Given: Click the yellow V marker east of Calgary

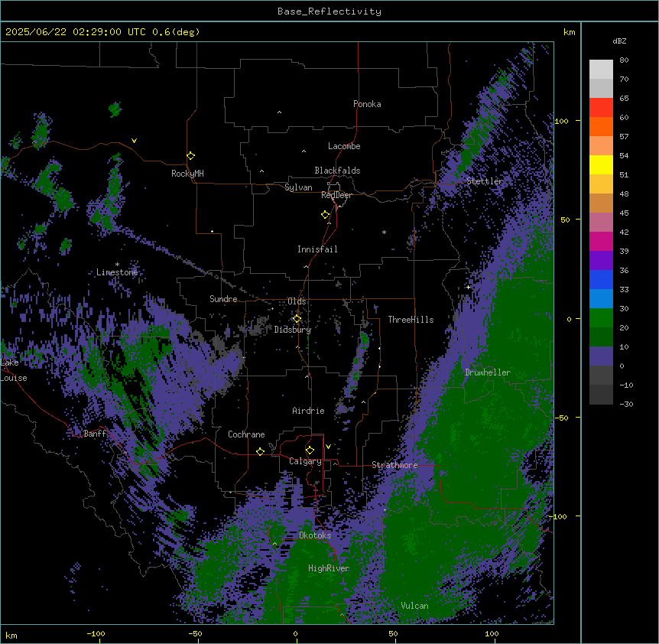Looking at the screenshot, I should click(328, 447).
